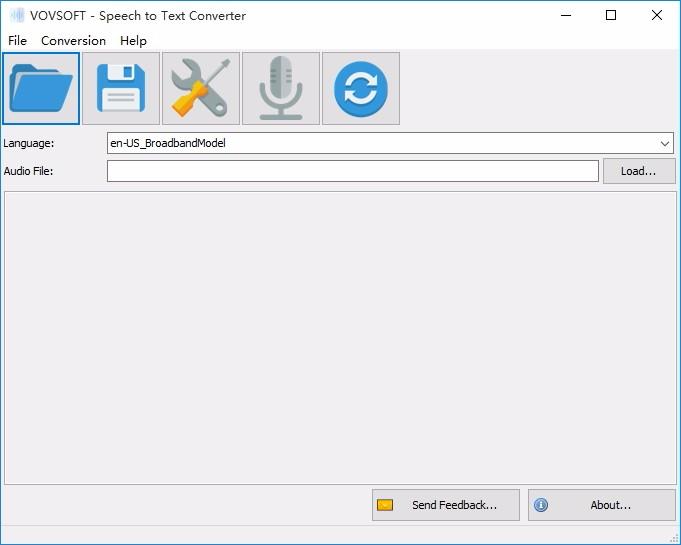This screenshot has height=545, width=681.
Task: Close the Speech to Text Converter window
Action: coord(657,16)
